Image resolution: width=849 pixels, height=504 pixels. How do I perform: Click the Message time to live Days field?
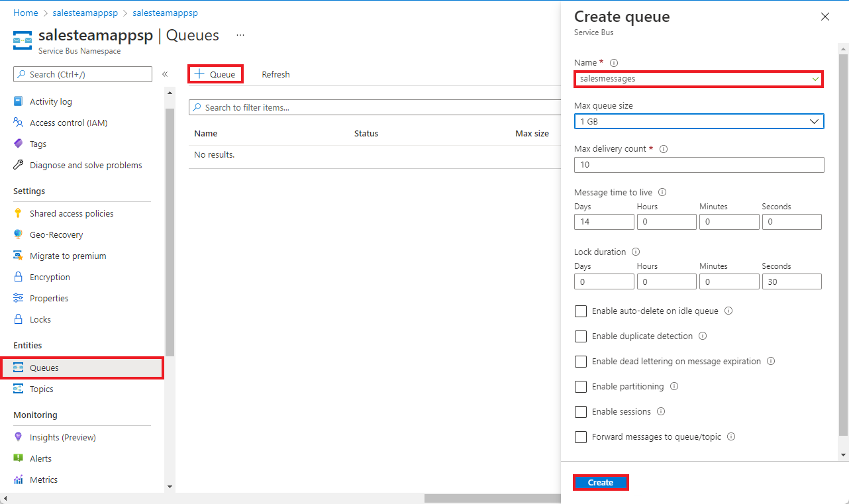(604, 222)
